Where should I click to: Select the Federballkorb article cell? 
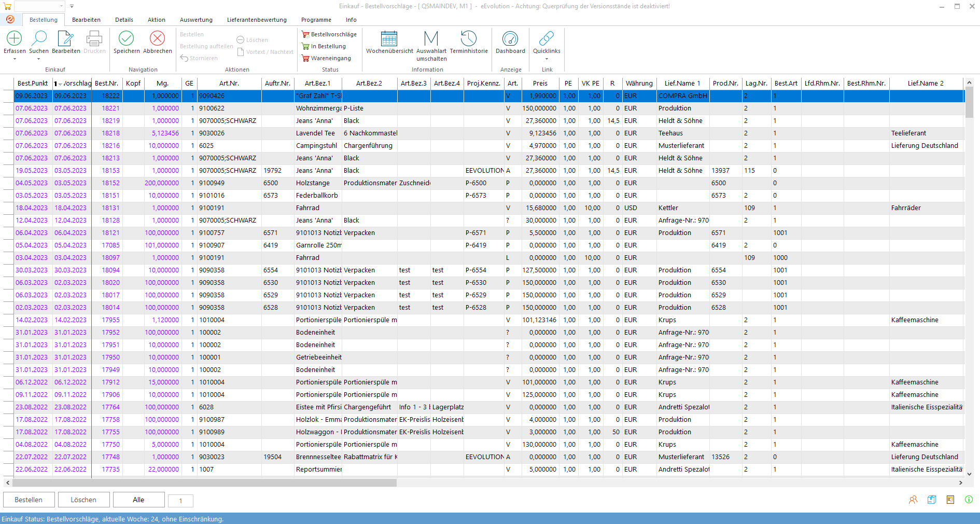(317, 196)
